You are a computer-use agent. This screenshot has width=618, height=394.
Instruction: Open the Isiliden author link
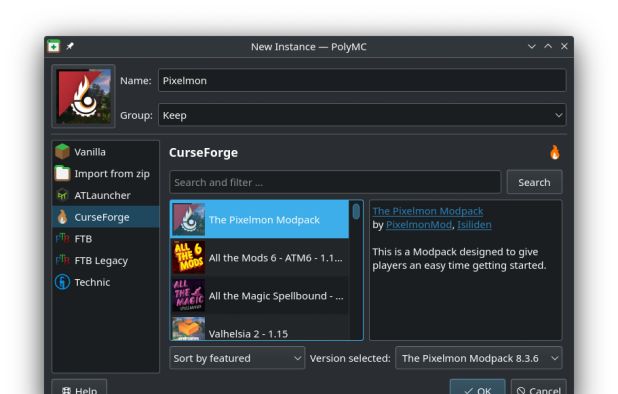click(x=474, y=225)
